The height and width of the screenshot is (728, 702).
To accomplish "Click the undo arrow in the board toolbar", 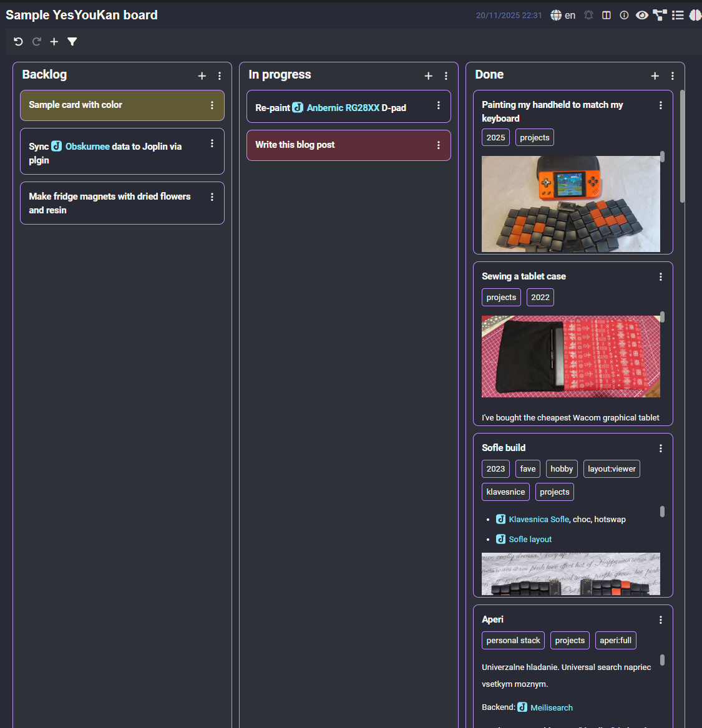I will click(18, 42).
